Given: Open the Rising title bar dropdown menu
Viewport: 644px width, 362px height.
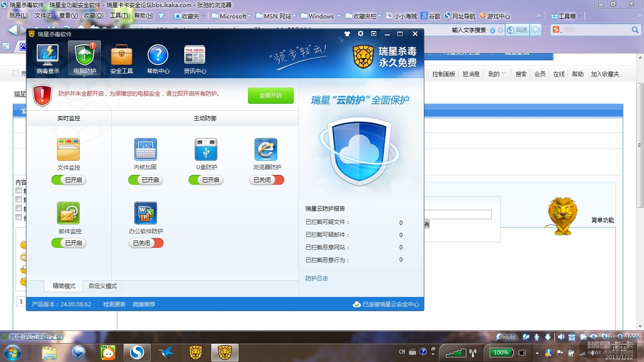Looking at the screenshot, I should [374, 33].
